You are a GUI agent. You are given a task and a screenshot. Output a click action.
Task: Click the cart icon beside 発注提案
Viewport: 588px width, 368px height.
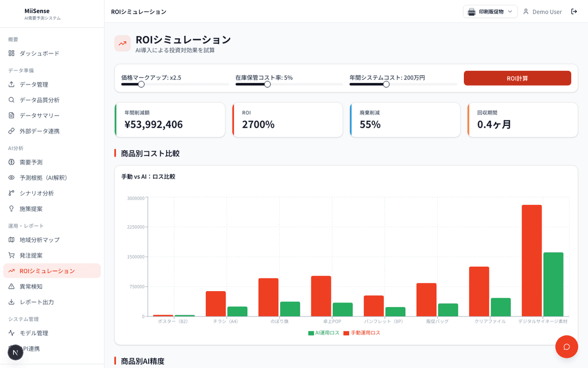coord(11,255)
